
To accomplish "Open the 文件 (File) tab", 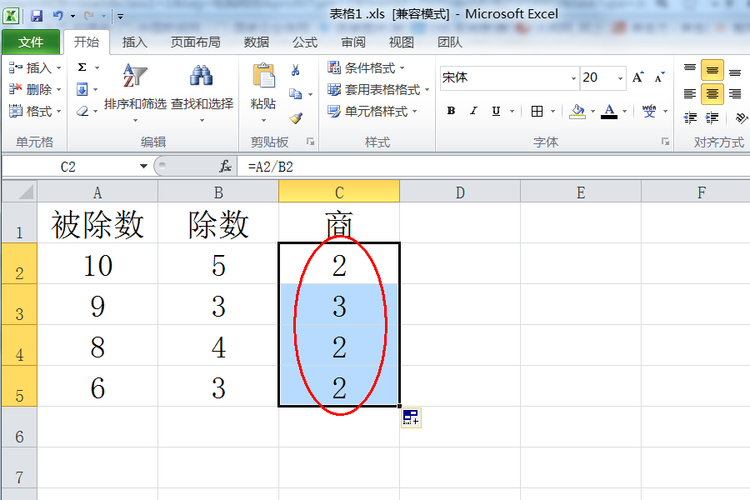I will 31,42.
